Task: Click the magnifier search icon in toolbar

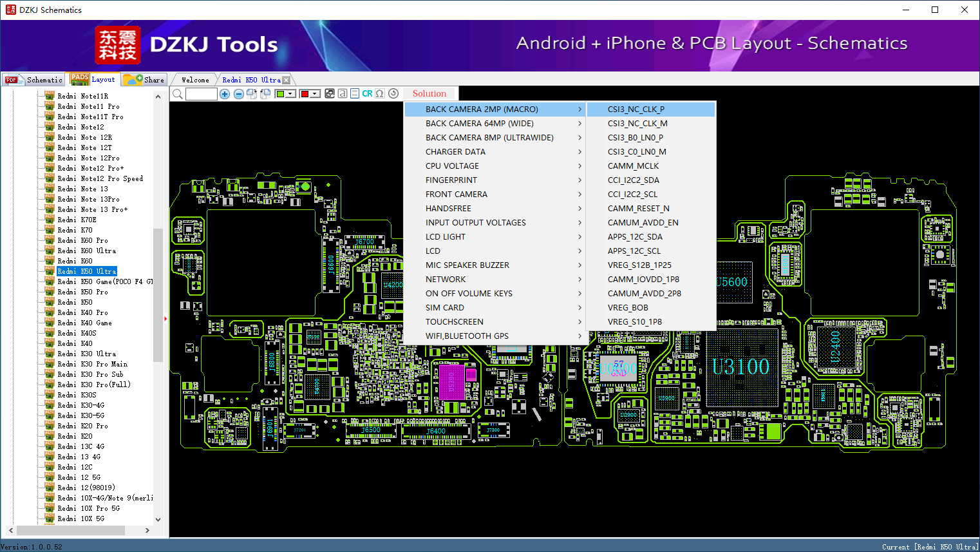Action: pyautogui.click(x=178, y=94)
